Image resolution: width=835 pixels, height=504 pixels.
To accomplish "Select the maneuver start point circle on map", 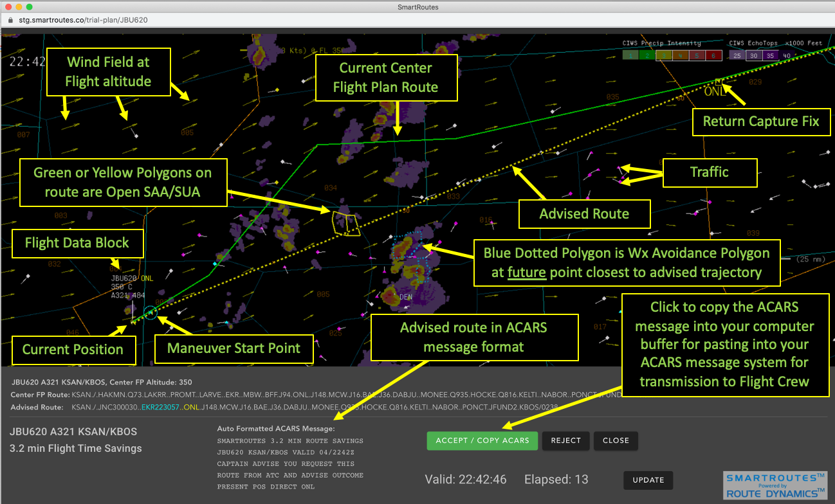I will click(151, 312).
